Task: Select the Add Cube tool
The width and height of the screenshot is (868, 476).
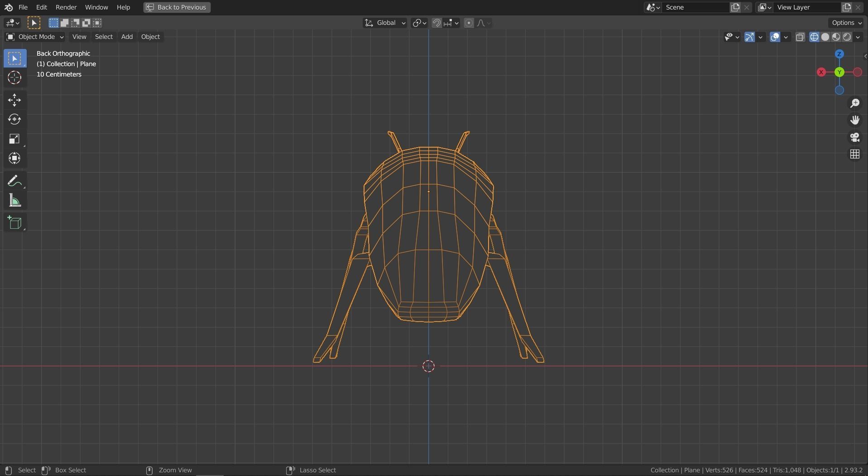Action: click(x=15, y=222)
